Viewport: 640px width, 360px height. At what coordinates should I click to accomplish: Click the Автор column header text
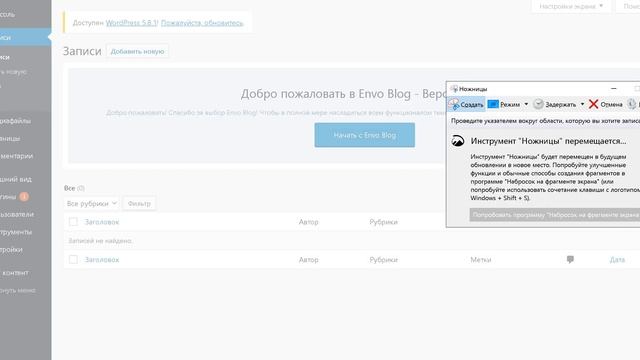308,222
